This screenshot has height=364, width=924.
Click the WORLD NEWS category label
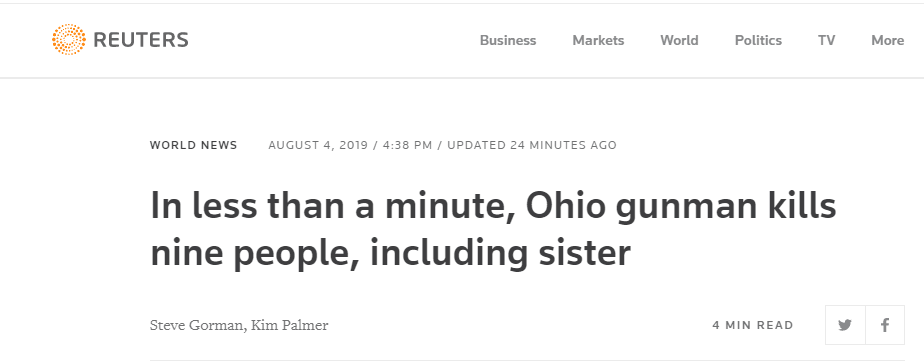tap(194, 145)
